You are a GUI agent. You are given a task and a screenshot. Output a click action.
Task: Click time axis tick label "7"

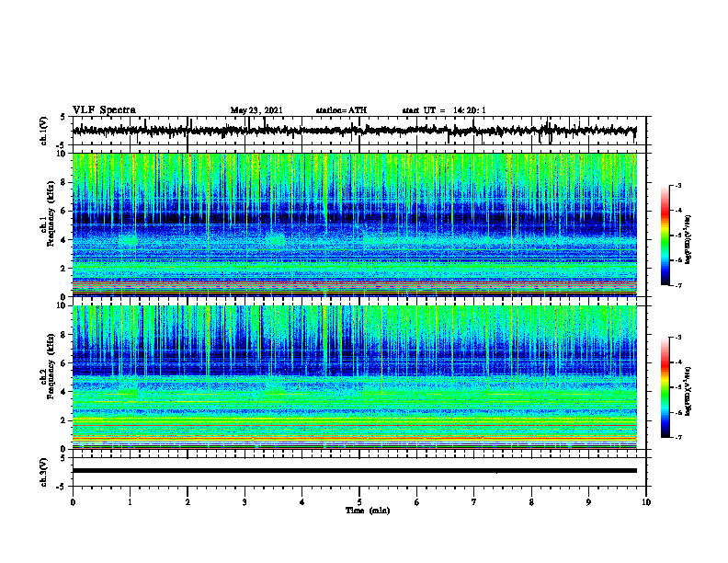point(474,502)
